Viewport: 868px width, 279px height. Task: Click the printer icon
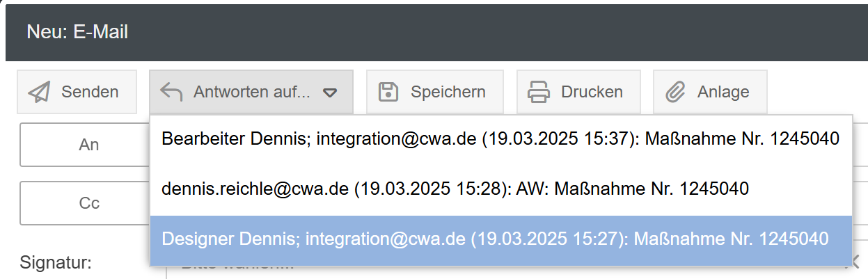[x=539, y=92]
